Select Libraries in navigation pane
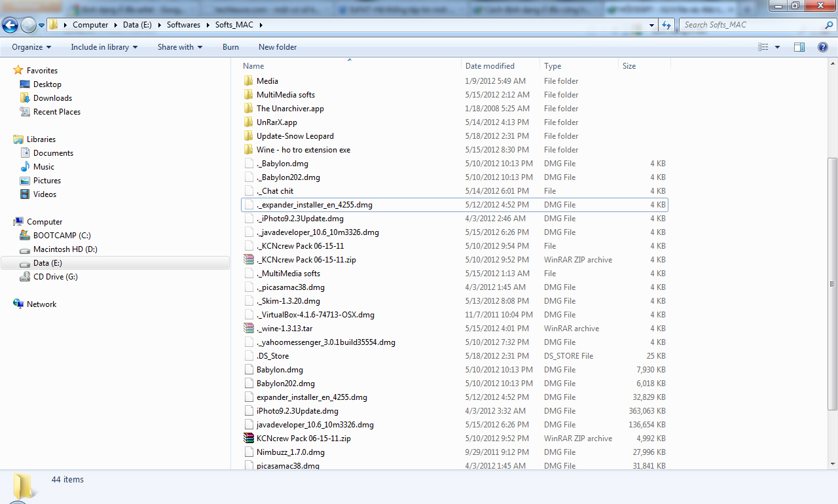 tap(41, 139)
